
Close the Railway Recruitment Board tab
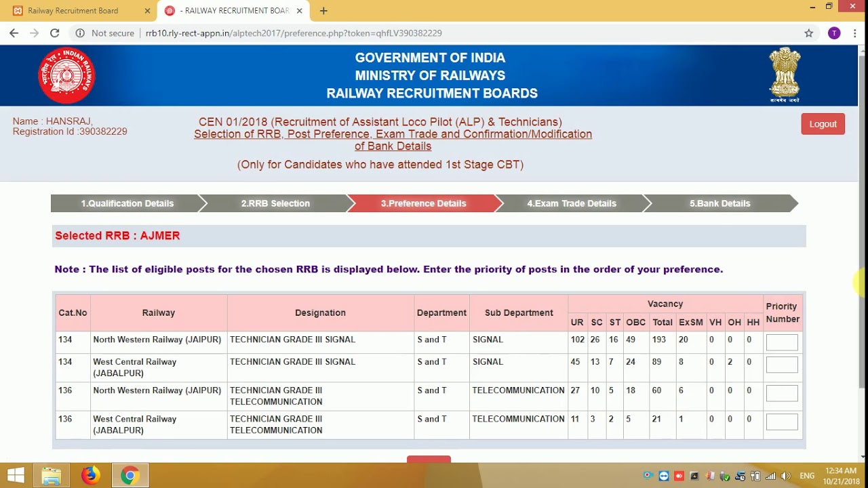pos(148,11)
